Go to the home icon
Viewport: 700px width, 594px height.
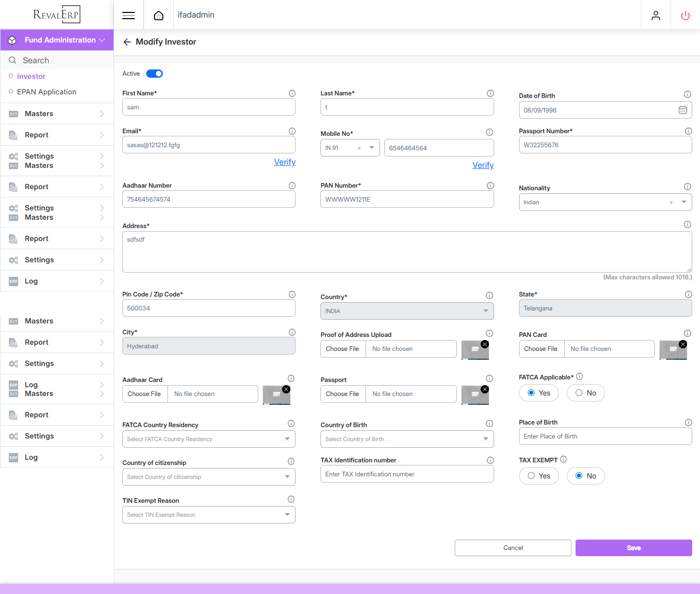[x=159, y=15]
